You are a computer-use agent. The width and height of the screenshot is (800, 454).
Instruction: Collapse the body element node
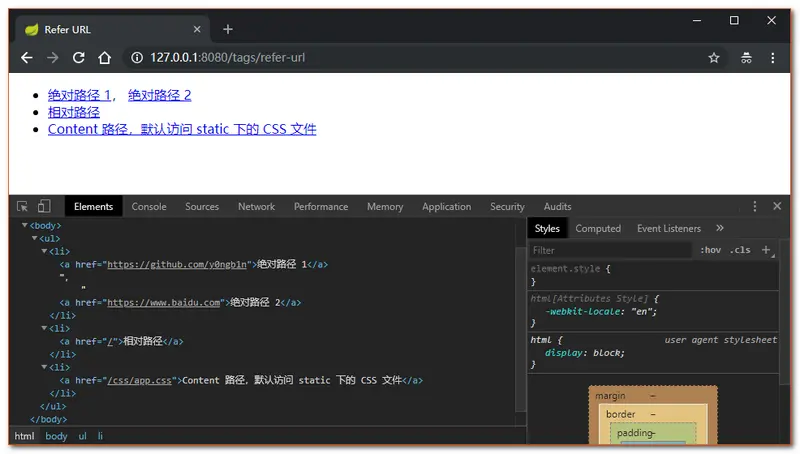click(26, 226)
